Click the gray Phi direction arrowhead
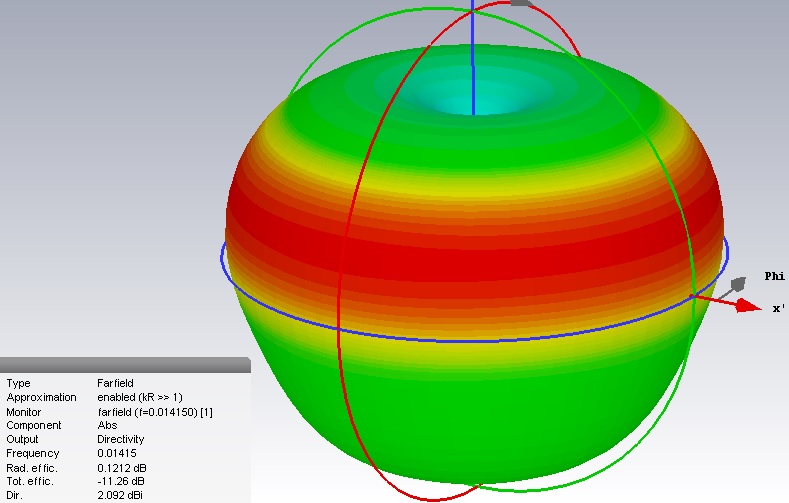The image size is (789, 503). 738,284
